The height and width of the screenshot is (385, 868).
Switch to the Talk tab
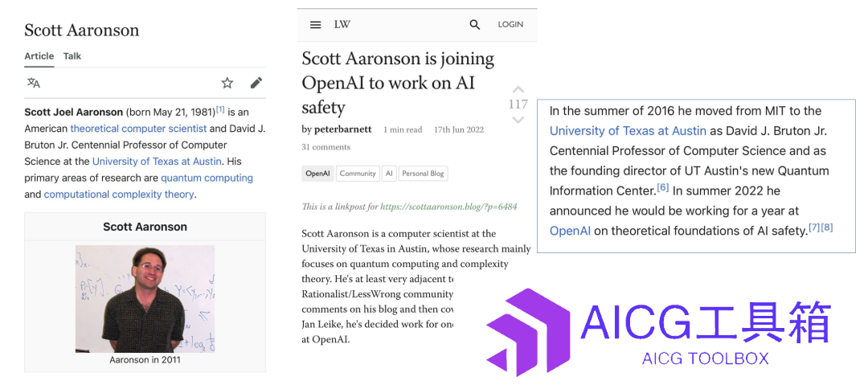click(x=72, y=56)
